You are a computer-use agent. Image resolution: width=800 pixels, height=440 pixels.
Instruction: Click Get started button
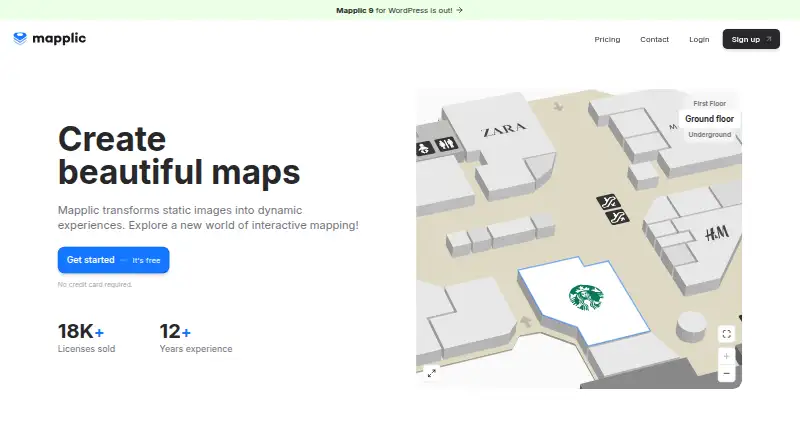113,260
